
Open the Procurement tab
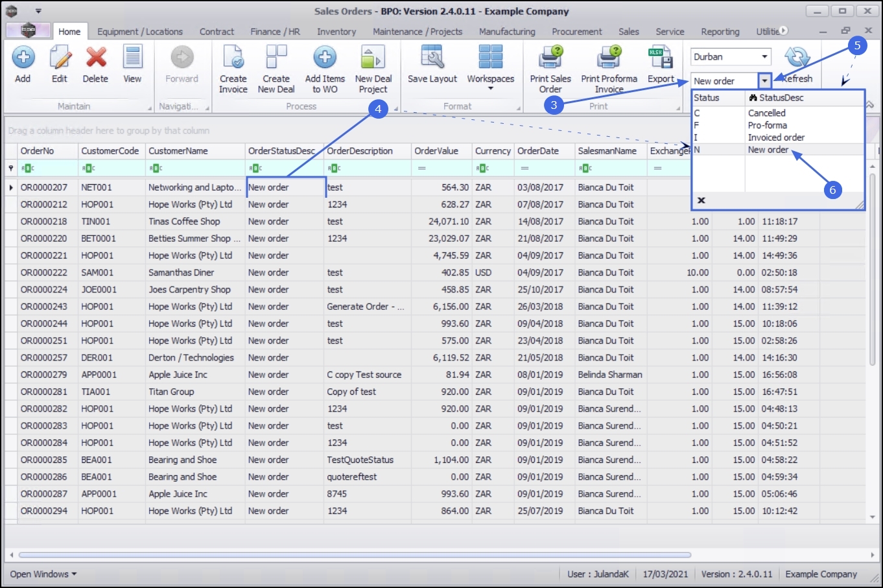(577, 31)
